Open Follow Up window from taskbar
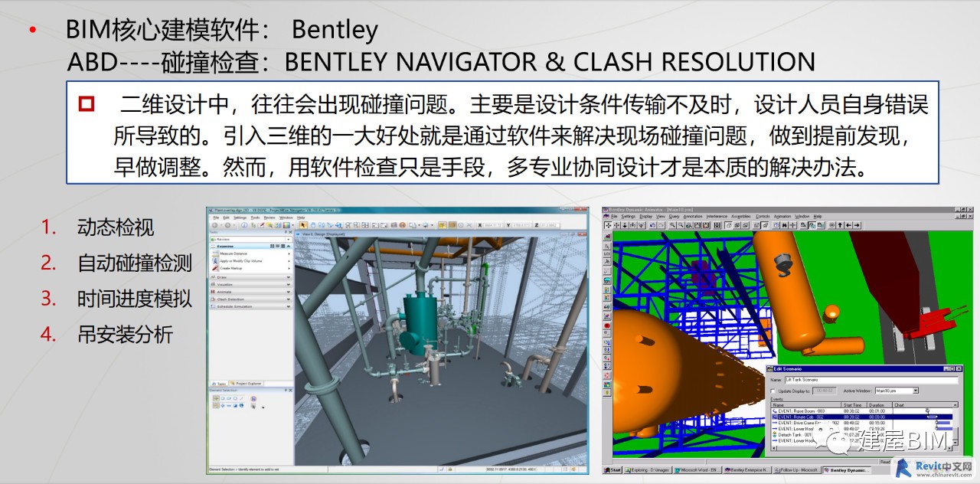The width and height of the screenshot is (980, 484). coord(796,469)
